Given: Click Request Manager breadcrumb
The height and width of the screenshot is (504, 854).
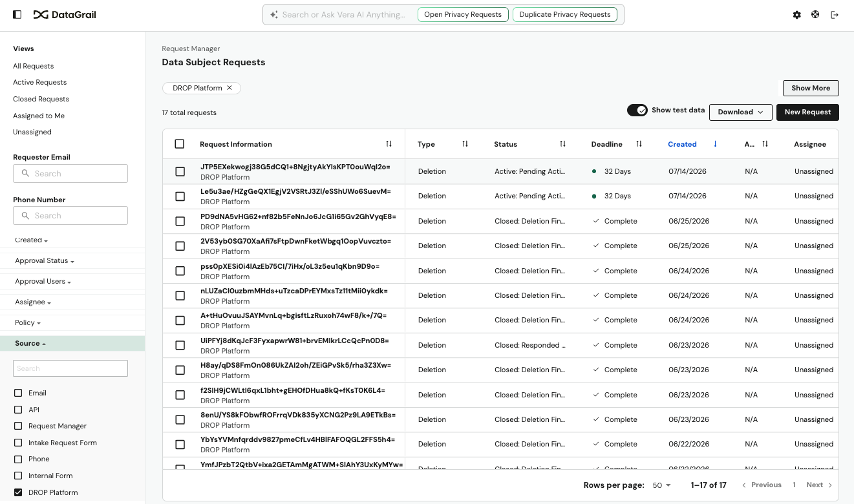Looking at the screenshot, I should pos(191,48).
